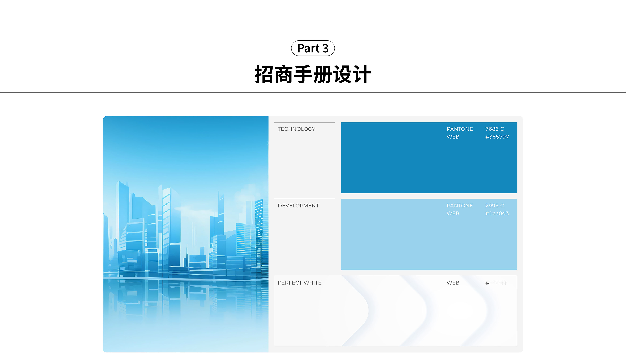This screenshot has height=364, width=626.
Task: Click the PERFECT WHITE label
Action: (x=299, y=283)
